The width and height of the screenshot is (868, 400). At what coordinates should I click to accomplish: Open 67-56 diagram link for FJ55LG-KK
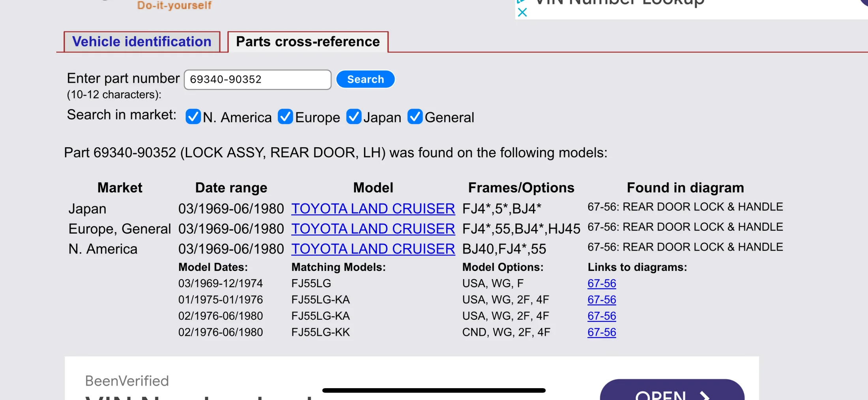601,332
